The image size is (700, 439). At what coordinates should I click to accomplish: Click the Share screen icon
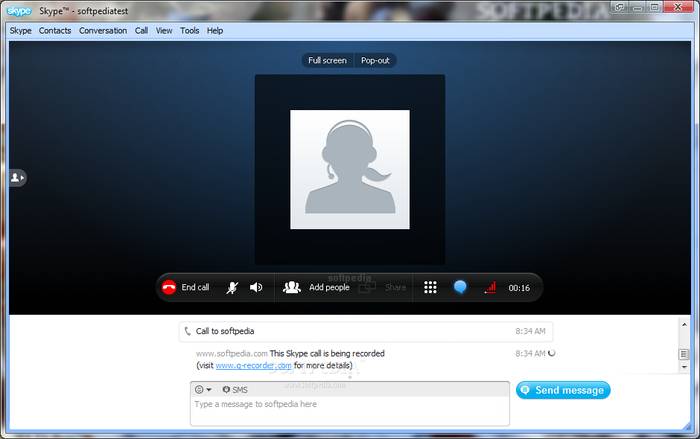383,287
